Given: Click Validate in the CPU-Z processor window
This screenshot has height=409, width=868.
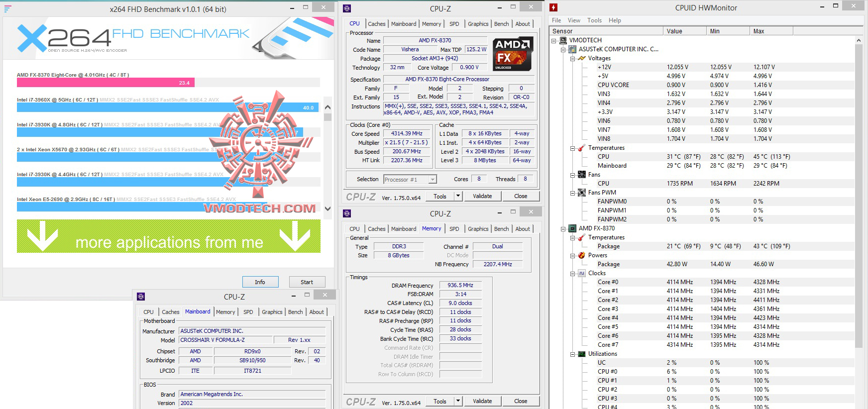Looking at the screenshot, I should tap(482, 196).
